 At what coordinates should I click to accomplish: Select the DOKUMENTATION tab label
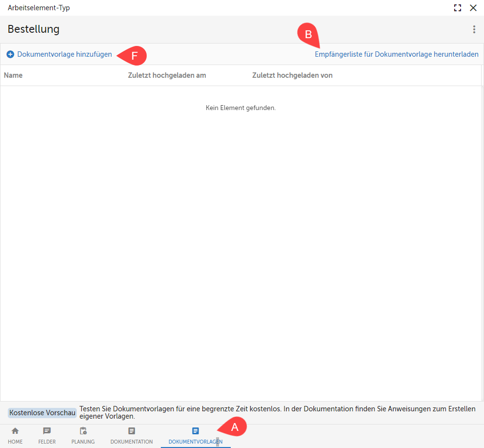tap(132, 442)
